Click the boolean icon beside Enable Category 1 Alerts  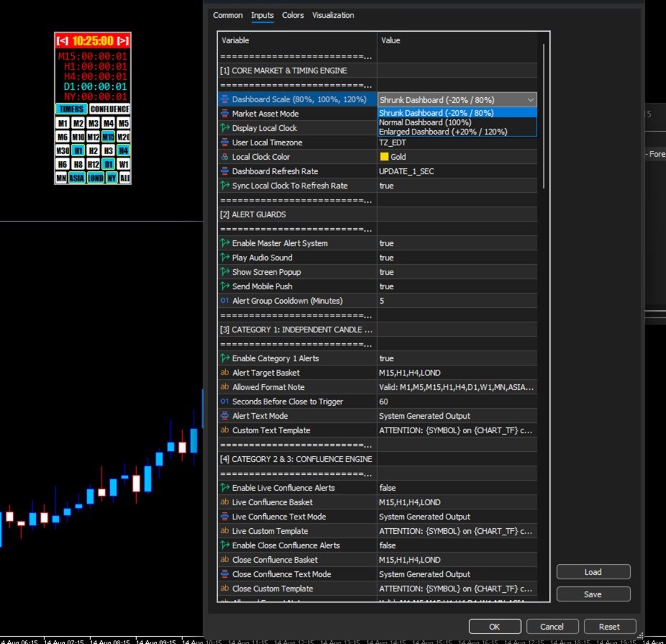pyautogui.click(x=225, y=358)
